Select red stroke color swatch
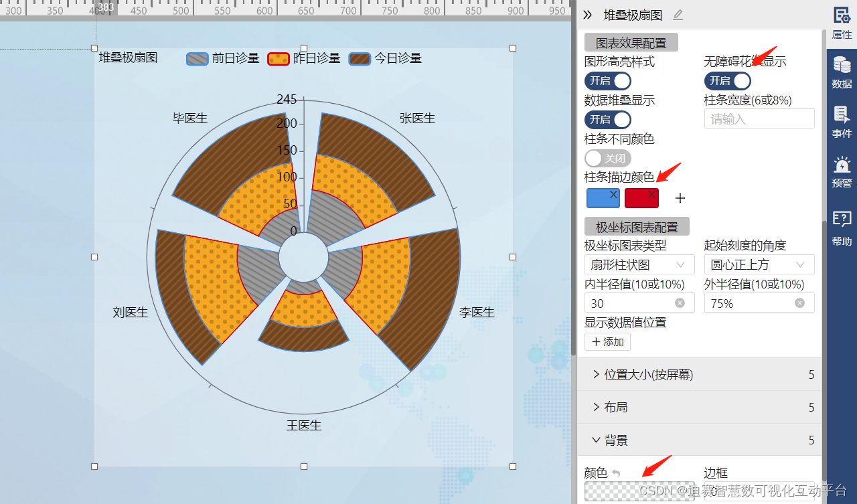This screenshot has height=504, width=857. tap(641, 198)
